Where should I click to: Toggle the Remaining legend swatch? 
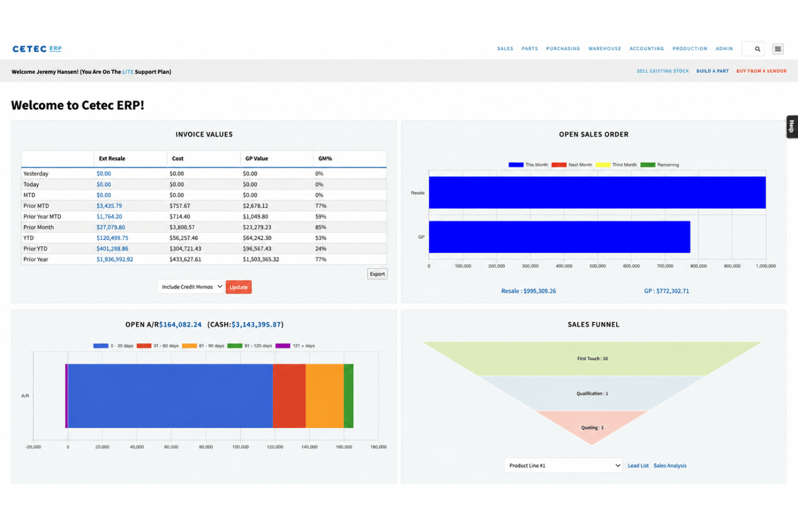(x=648, y=165)
